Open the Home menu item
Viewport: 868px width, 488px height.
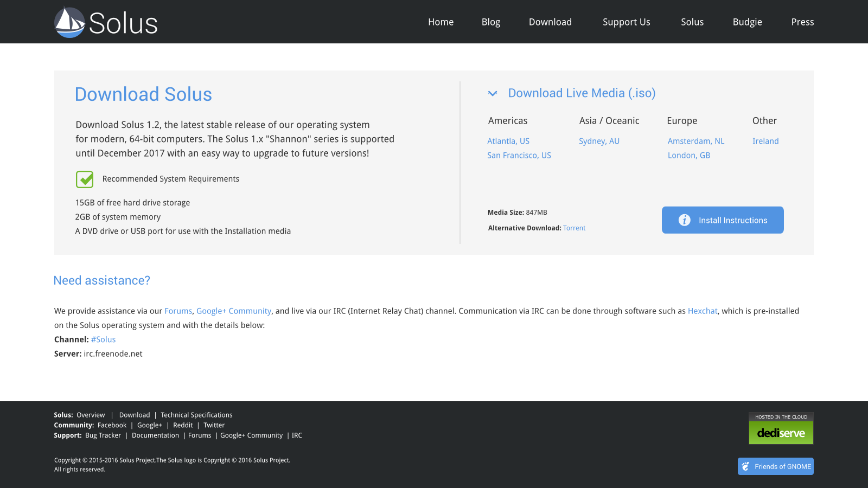pos(441,22)
